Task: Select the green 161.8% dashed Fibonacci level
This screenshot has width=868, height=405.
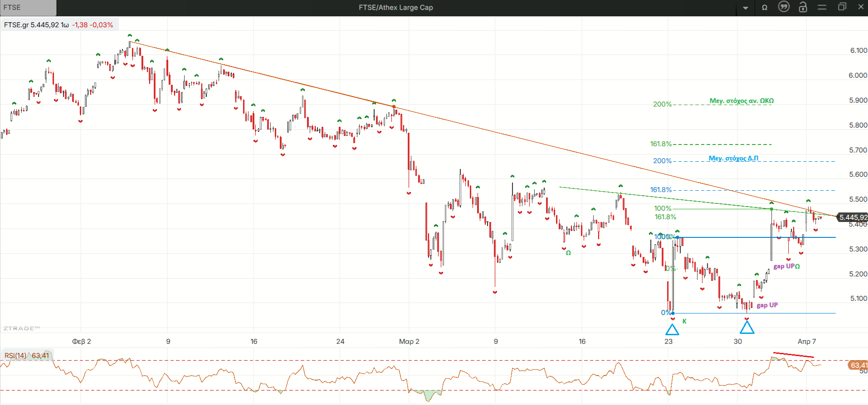Action: 721,145
